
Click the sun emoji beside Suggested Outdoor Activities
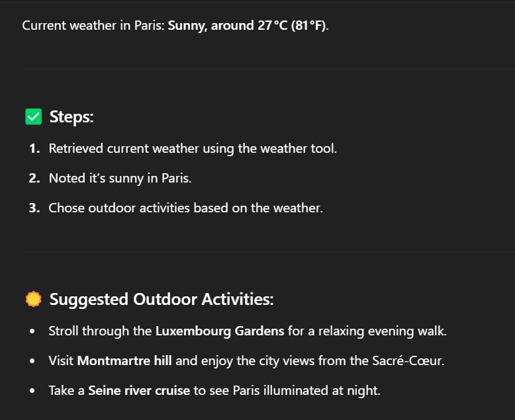point(33,300)
